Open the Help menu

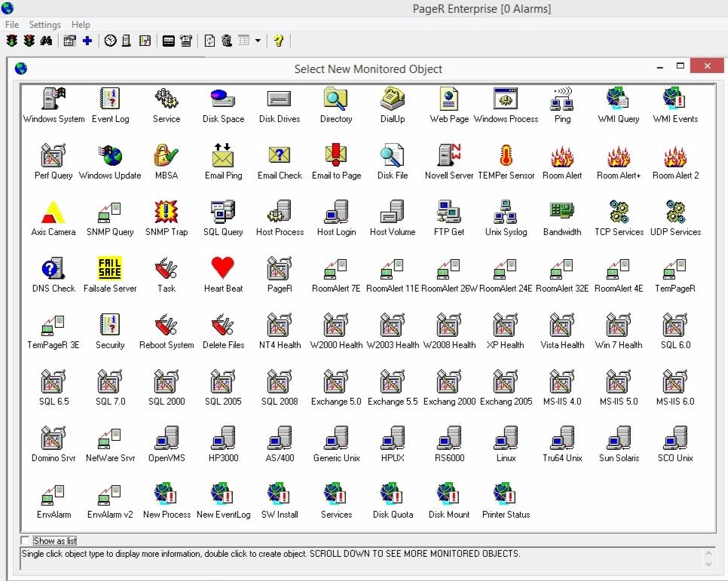click(81, 25)
